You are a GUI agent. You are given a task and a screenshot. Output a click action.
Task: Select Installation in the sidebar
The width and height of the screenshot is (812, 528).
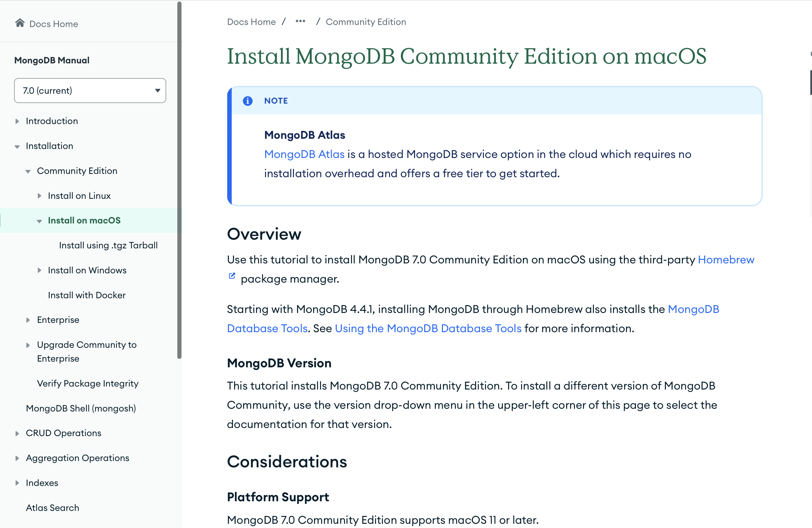50,146
